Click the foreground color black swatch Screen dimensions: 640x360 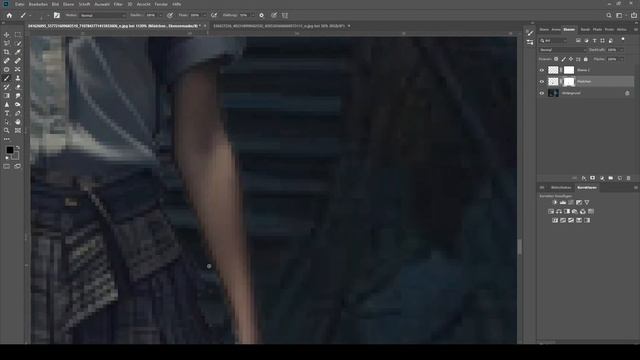pyautogui.click(x=9, y=150)
